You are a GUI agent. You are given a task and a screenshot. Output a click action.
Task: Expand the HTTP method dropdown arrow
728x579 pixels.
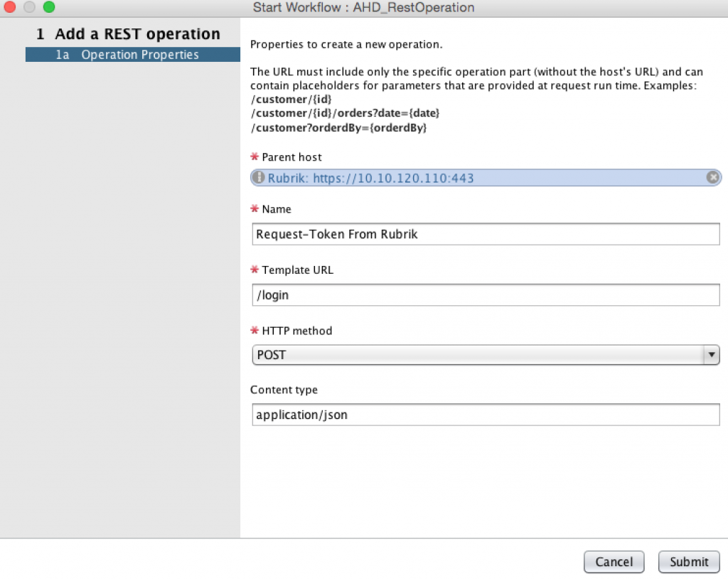711,354
